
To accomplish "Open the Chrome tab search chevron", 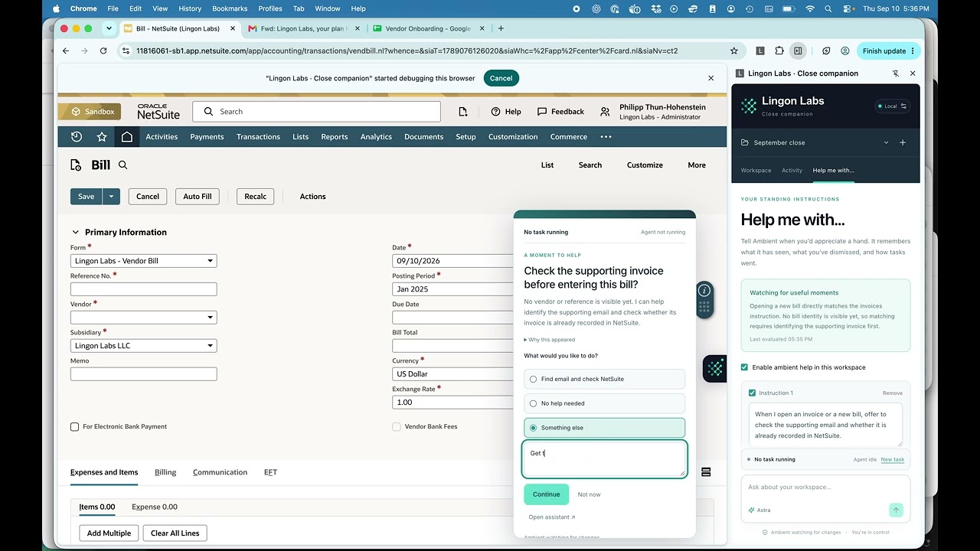I will pos(109,28).
